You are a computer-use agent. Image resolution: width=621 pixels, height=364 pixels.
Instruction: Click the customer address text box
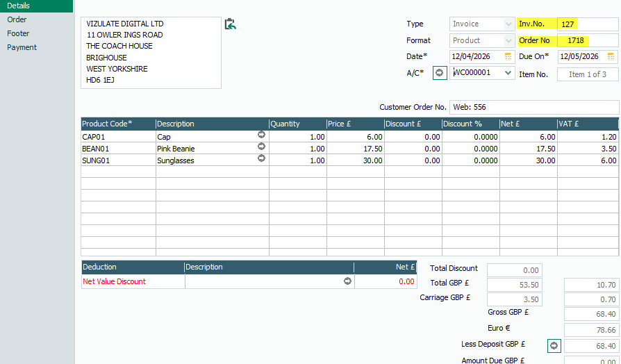151,53
